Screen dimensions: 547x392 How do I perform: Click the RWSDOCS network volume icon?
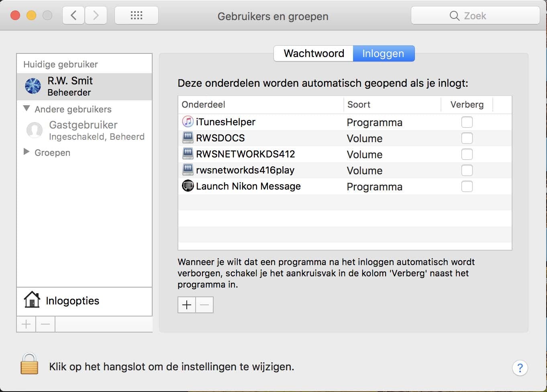click(188, 137)
